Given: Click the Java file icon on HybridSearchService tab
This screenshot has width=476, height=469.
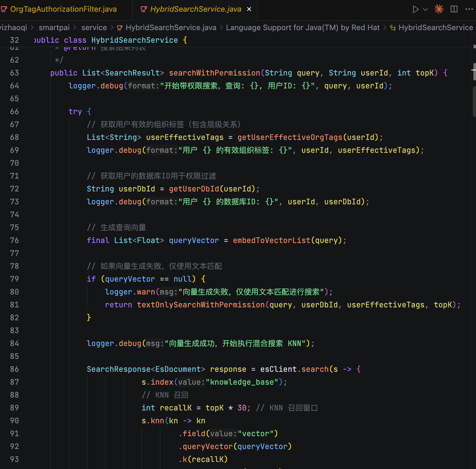Looking at the screenshot, I should pos(143,9).
